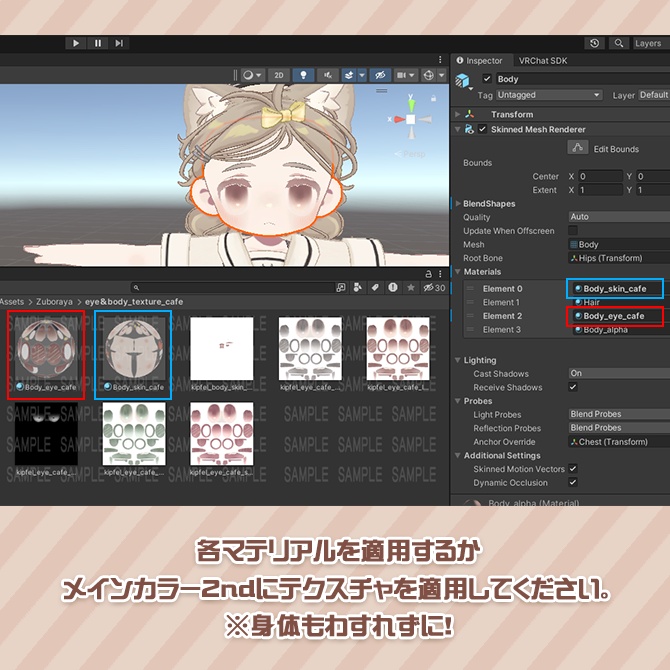670x670 pixels.
Task: Click the Extent X value field
Action: point(600,190)
